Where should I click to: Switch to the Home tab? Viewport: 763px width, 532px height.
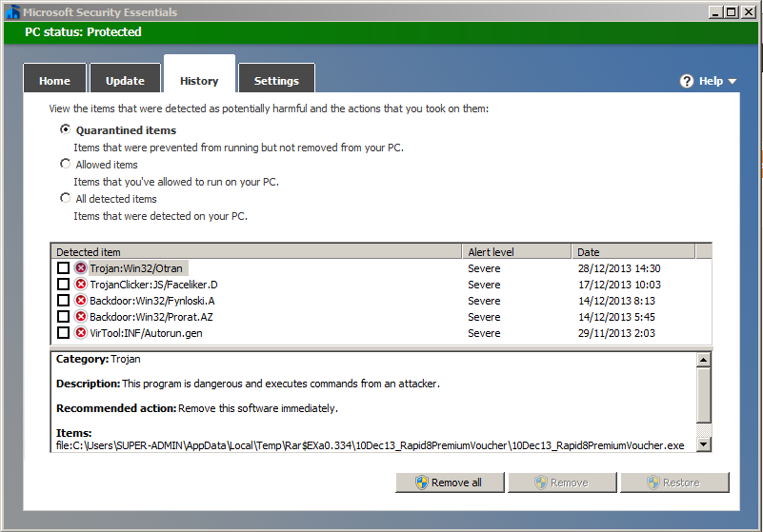[54, 78]
